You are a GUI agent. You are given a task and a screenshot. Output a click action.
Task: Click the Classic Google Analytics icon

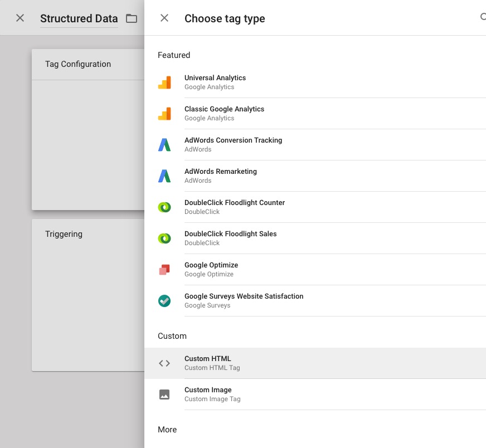point(164,114)
